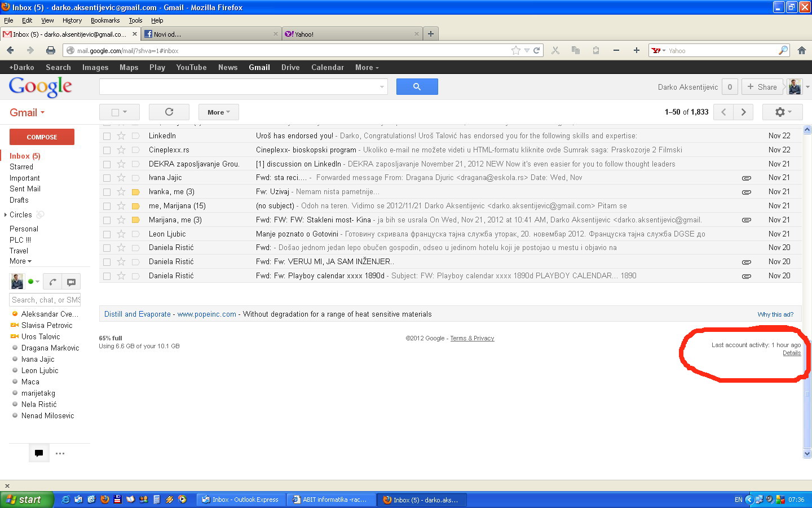Image resolution: width=812 pixels, height=508 pixels.
Task: Click the COMPOSE button
Action: click(42, 137)
